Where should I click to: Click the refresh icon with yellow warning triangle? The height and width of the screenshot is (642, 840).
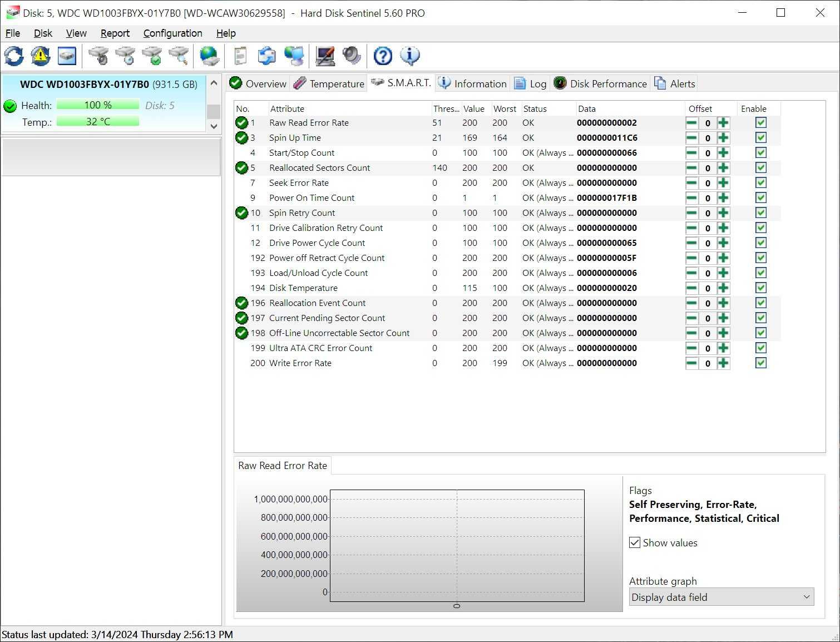[x=40, y=56]
